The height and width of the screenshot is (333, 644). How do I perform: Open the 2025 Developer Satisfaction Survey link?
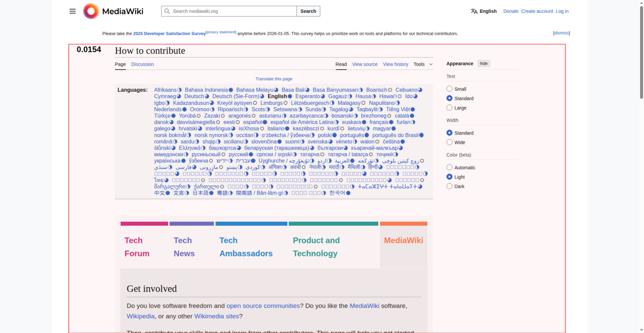click(169, 33)
